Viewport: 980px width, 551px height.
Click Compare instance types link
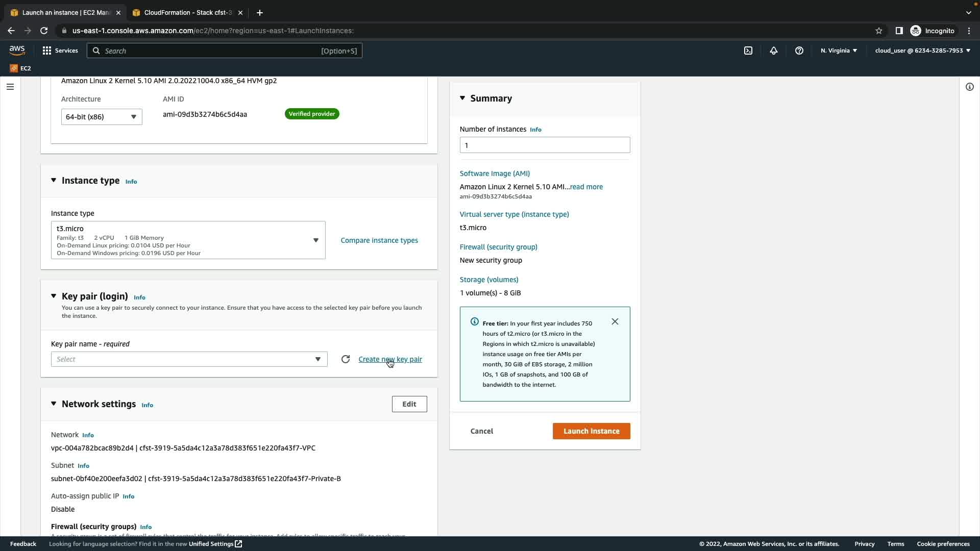pos(379,240)
